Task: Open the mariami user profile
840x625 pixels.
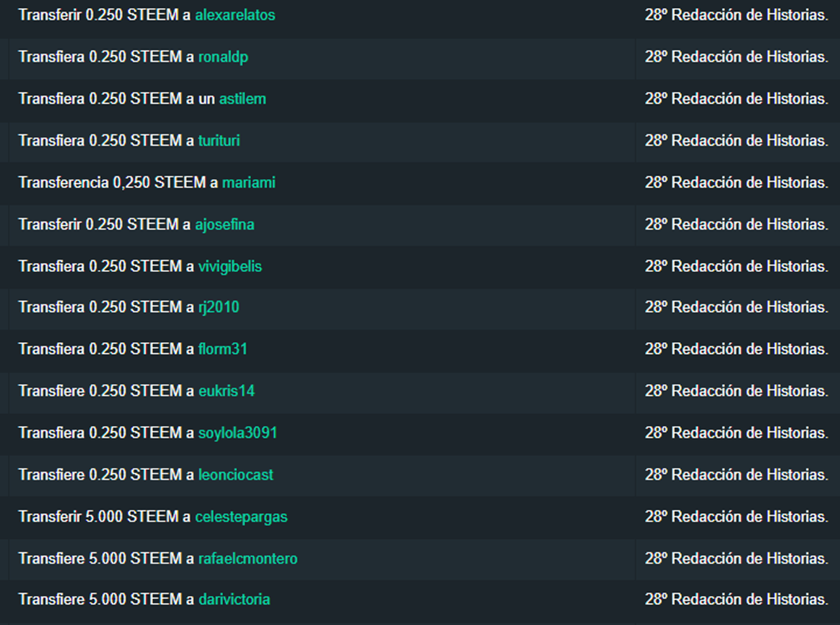Action: [248, 183]
